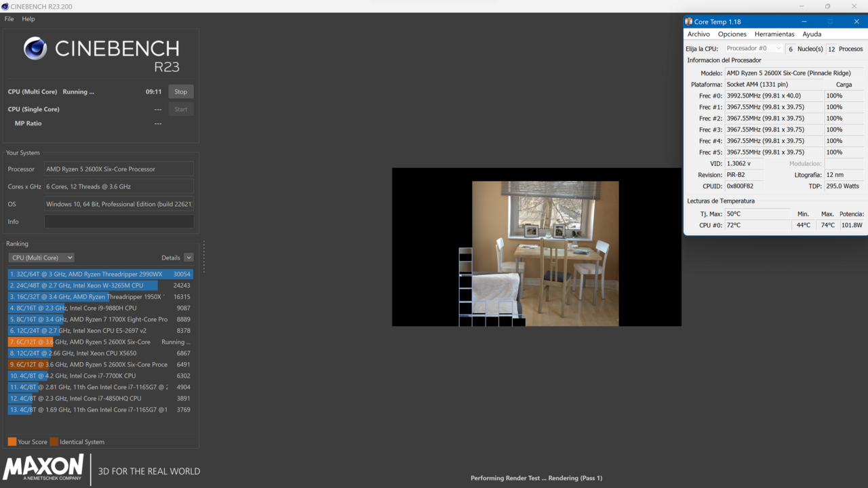The height and width of the screenshot is (488, 868).
Task: Select ranking row Ryzen 7 1700X
Action: tap(100, 319)
